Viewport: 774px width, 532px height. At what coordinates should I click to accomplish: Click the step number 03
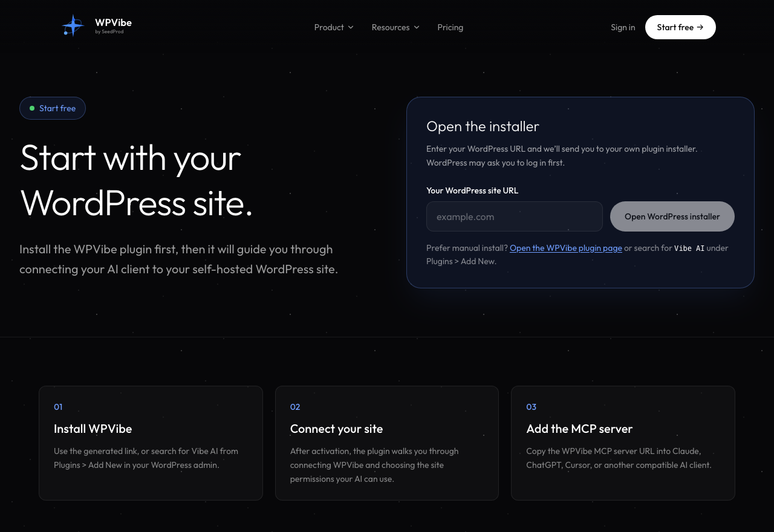point(531,407)
